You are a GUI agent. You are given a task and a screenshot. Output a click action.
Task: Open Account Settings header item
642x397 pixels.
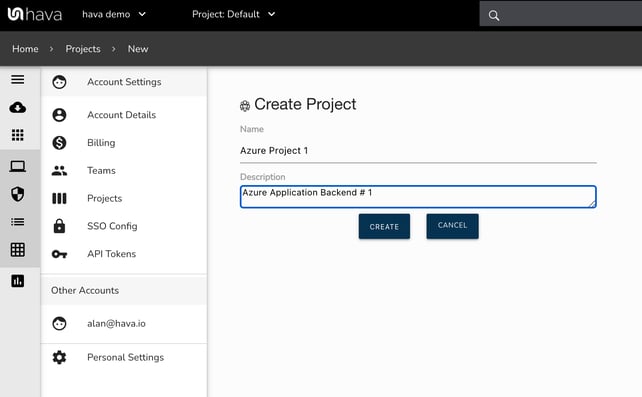124,82
